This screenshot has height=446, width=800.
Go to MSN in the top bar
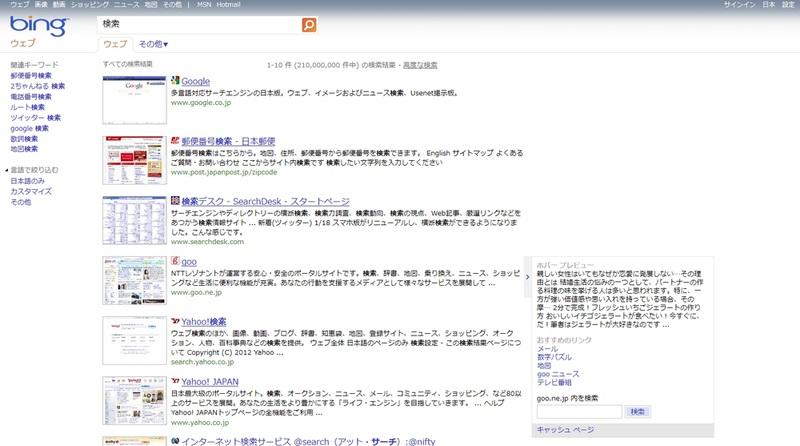(204, 5)
